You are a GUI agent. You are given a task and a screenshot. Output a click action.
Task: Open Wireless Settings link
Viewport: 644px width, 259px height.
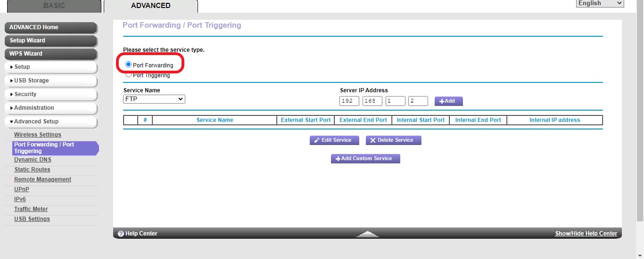(38, 135)
